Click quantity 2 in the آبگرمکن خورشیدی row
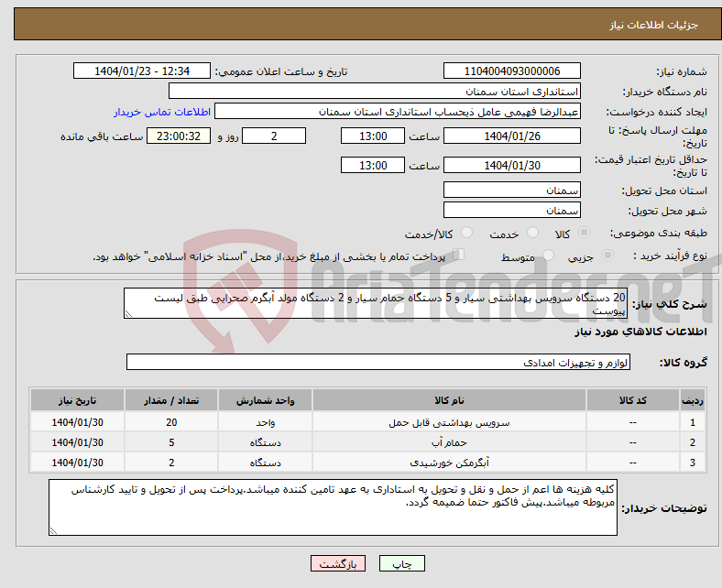Viewport: 722px width, 588px height. pos(171,463)
